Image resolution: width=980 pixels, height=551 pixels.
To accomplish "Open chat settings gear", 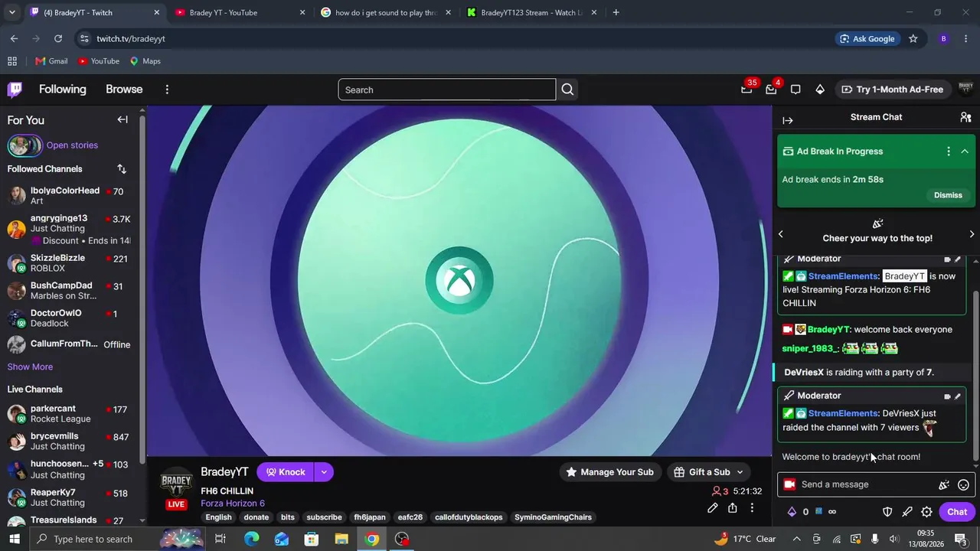I will point(926,512).
